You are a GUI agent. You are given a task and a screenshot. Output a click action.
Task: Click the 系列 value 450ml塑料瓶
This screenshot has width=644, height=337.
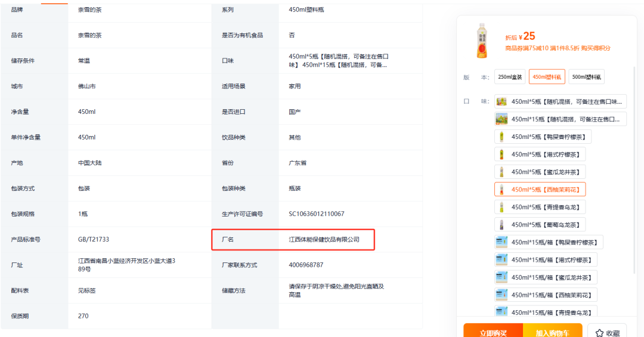point(306,10)
